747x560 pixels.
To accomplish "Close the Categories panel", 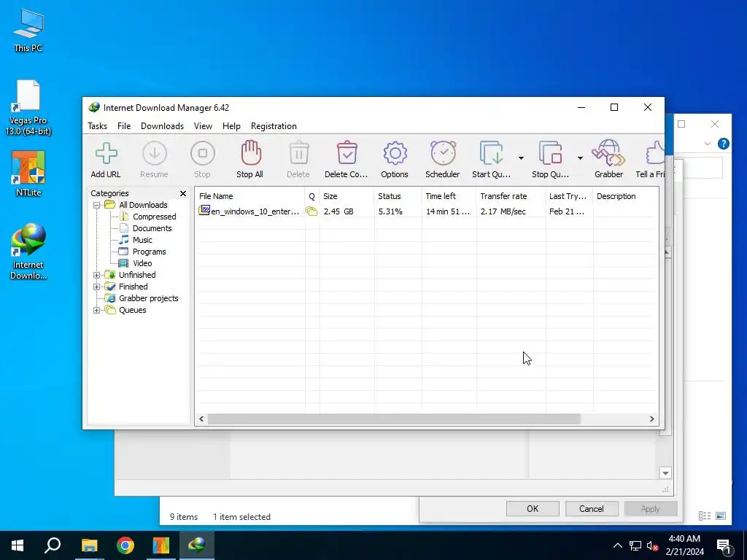I will coord(183,193).
